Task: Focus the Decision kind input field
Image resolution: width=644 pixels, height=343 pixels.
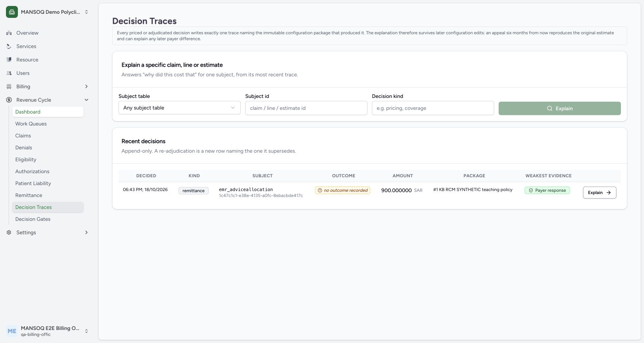Action: click(433, 108)
